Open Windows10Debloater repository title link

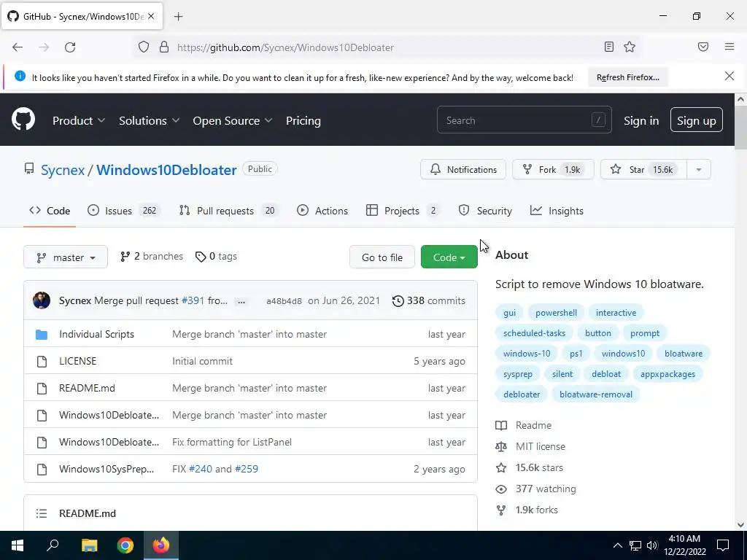point(166,170)
